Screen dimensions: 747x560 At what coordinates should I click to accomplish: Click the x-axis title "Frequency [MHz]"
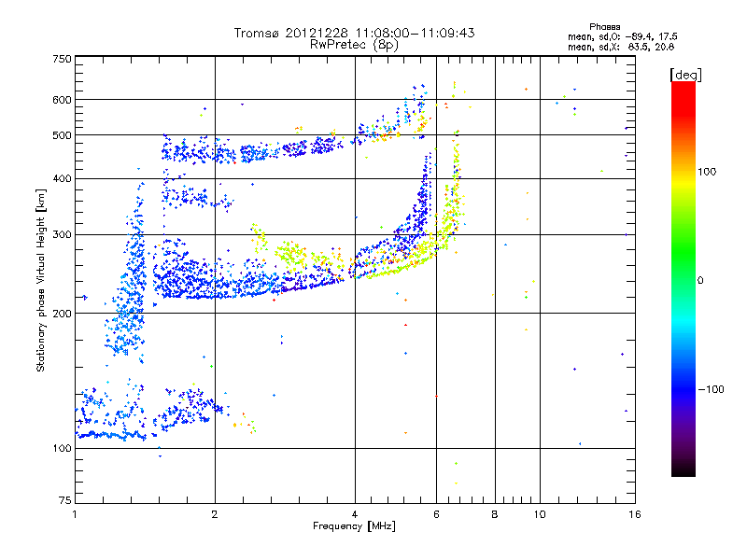coord(354,526)
